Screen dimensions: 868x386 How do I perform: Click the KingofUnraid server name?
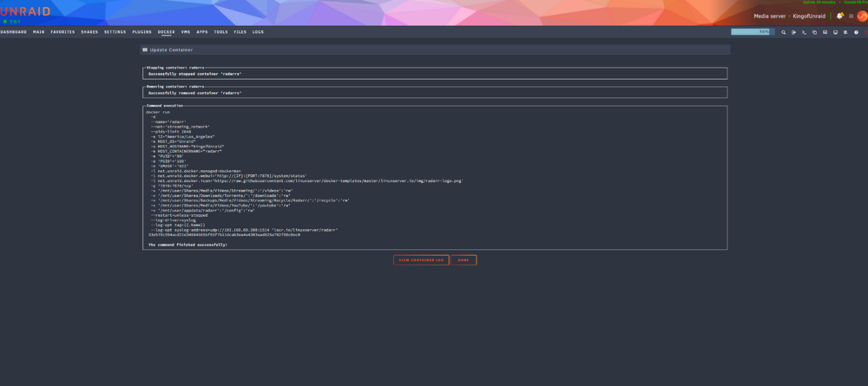(x=809, y=16)
